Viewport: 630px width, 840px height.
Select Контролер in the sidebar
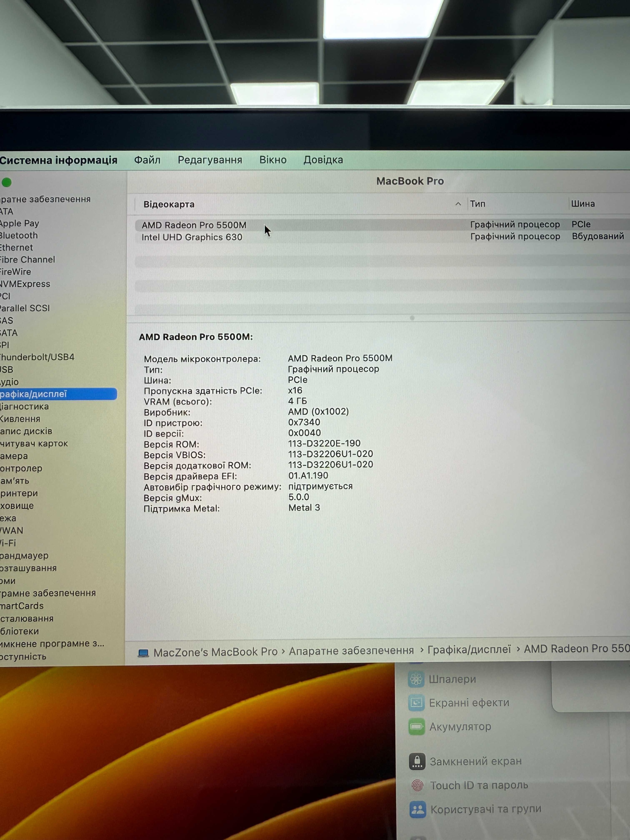pos(21,469)
